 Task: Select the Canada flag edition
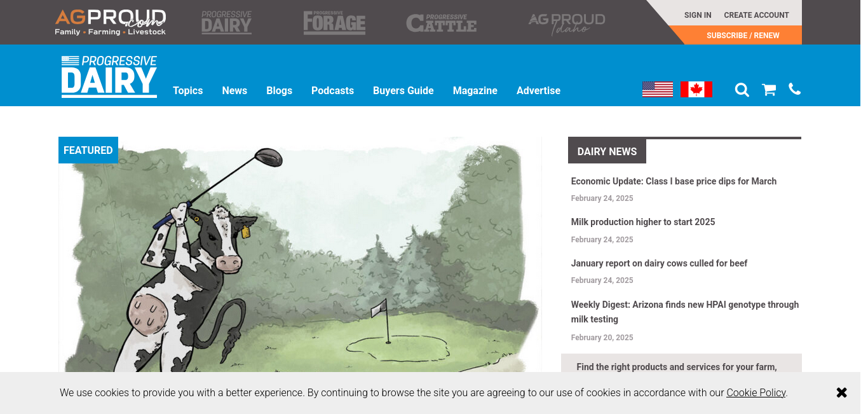[696, 89]
